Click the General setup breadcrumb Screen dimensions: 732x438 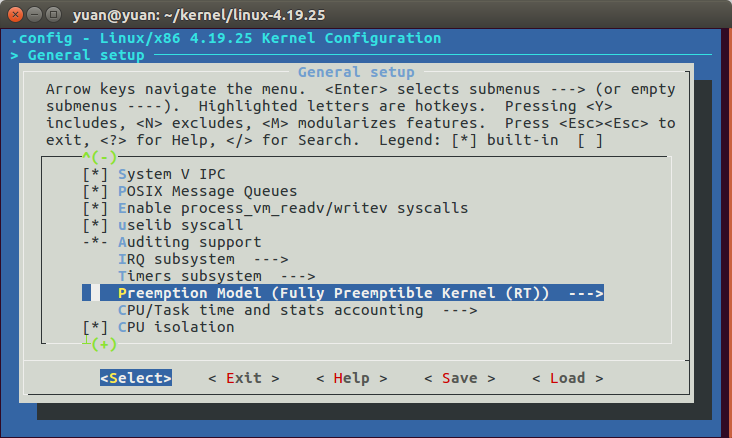coord(86,55)
